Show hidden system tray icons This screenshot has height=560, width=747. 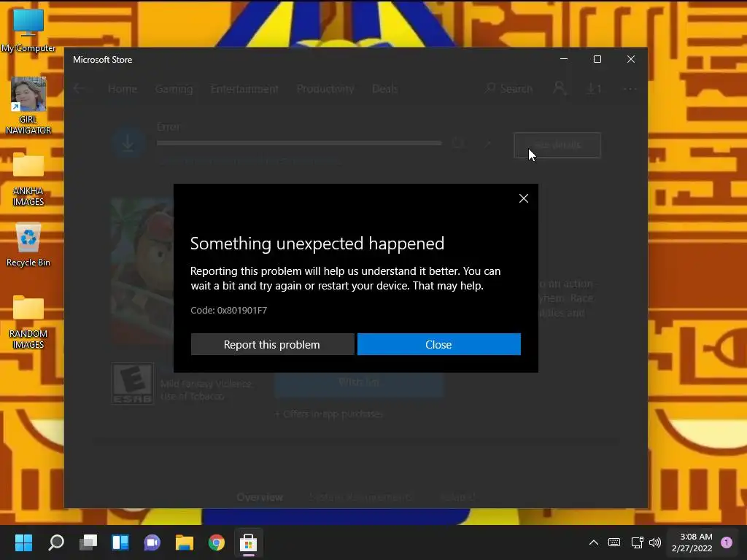[594, 542]
